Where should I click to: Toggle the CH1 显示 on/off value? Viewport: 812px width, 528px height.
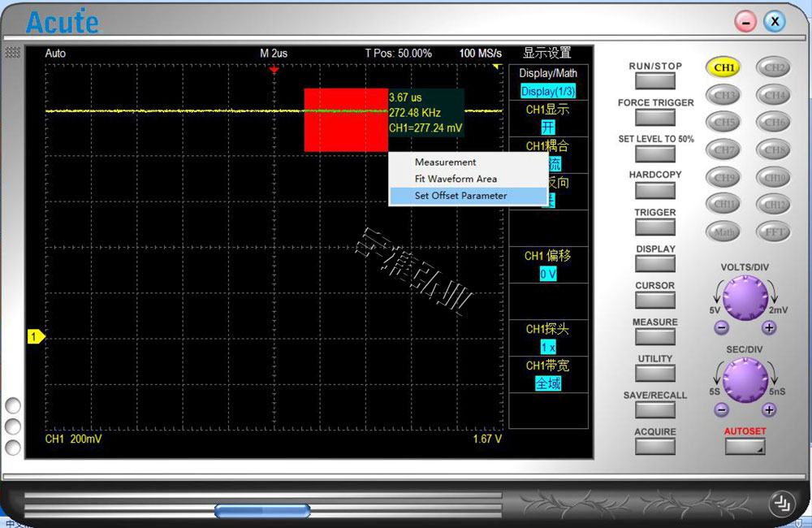click(548, 128)
